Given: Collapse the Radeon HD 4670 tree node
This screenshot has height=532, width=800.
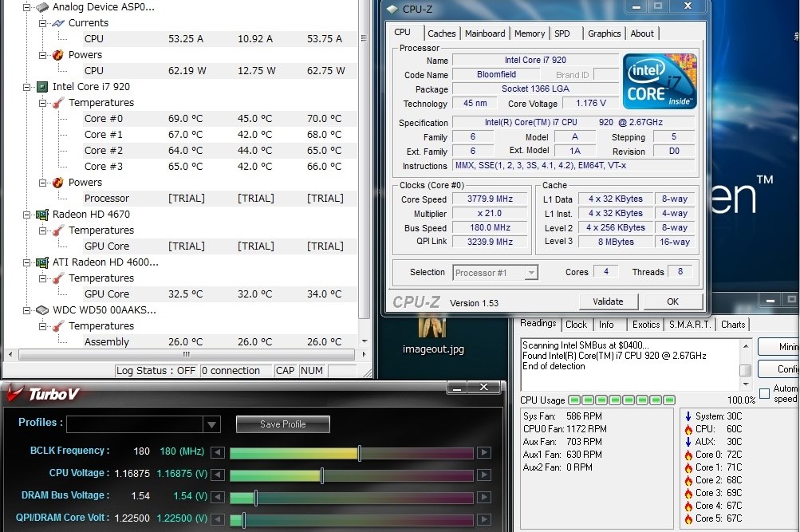Looking at the screenshot, I should (26, 215).
